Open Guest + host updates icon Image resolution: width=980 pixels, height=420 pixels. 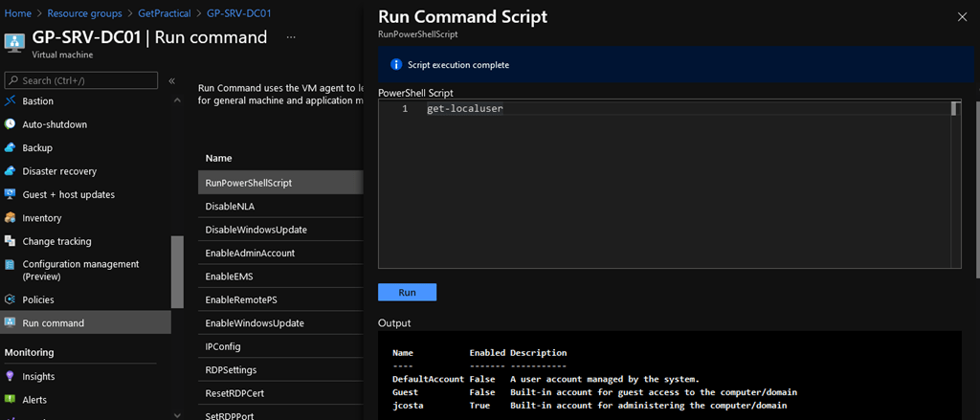pos(10,194)
